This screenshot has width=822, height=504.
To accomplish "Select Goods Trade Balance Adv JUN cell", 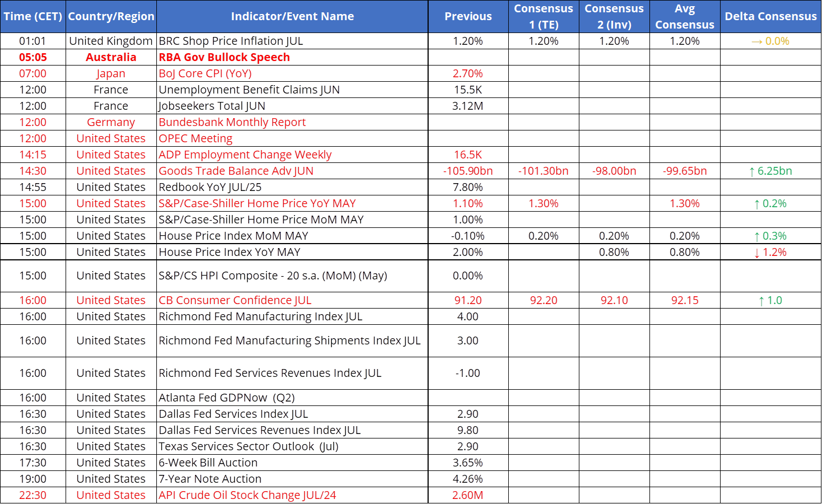I will [x=292, y=171].
